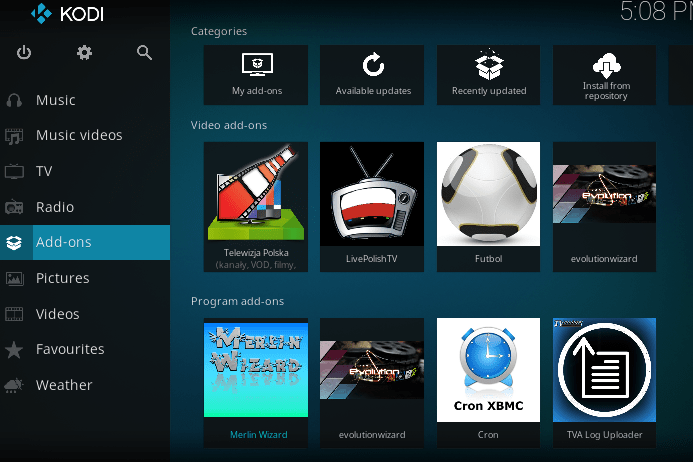Image resolution: width=693 pixels, height=462 pixels.
Task: Open evolutionwizard under Video add-ons
Action: pyautogui.click(x=605, y=206)
